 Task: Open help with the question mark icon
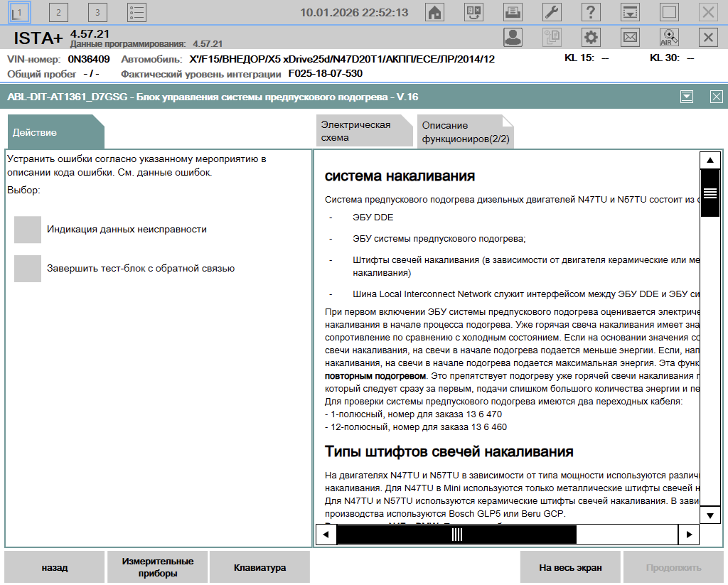tap(591, 12)
